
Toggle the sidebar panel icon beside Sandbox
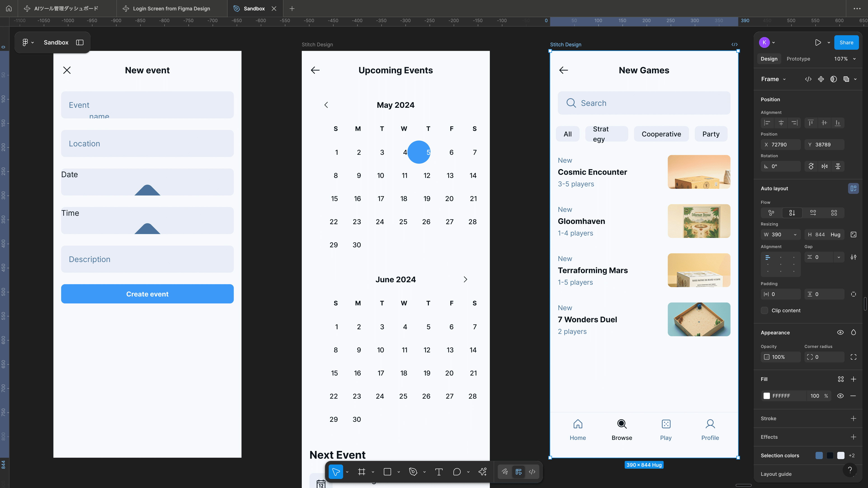tap(80, 42)
